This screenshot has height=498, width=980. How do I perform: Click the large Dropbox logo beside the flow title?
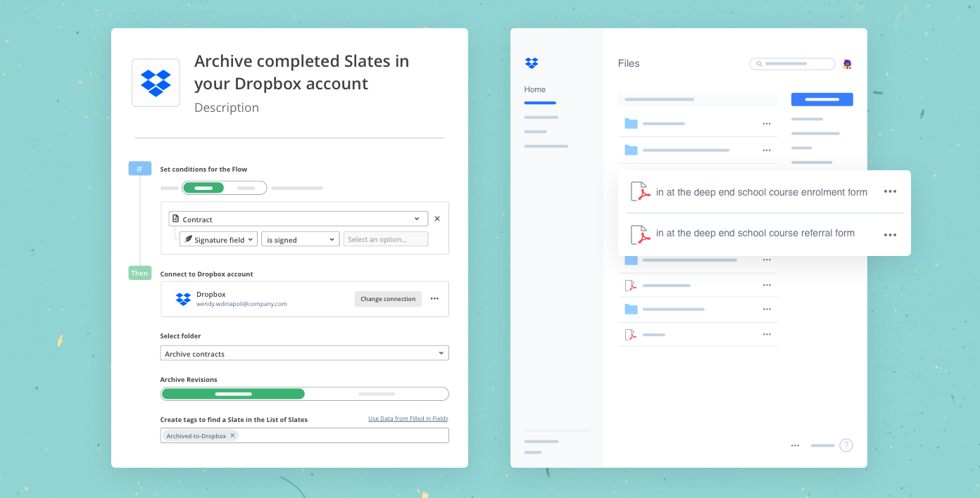click(156, 83)
